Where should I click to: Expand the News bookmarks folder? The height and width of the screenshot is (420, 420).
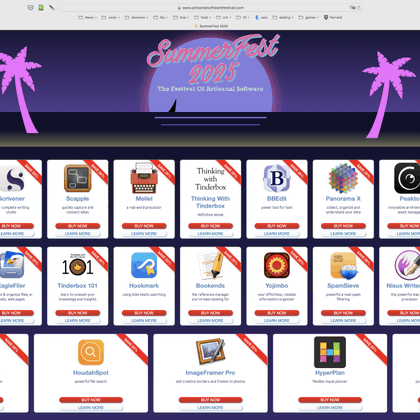87,17
